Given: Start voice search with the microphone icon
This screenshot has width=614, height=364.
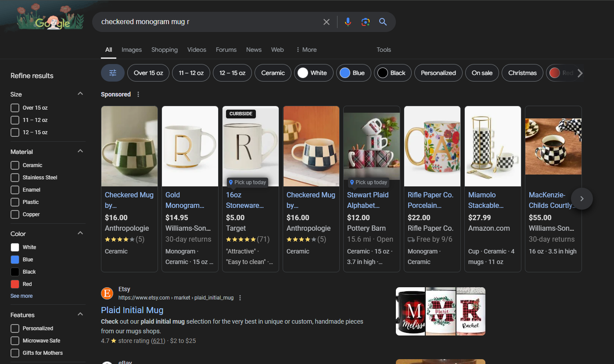Looking at the screenshot, I should pyautogui.click(x=348, y=22).
